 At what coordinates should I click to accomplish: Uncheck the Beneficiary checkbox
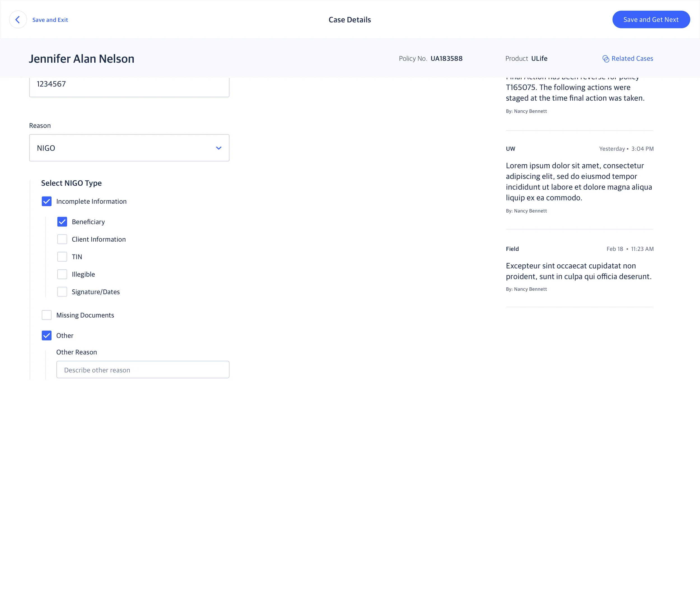point(62,222)
